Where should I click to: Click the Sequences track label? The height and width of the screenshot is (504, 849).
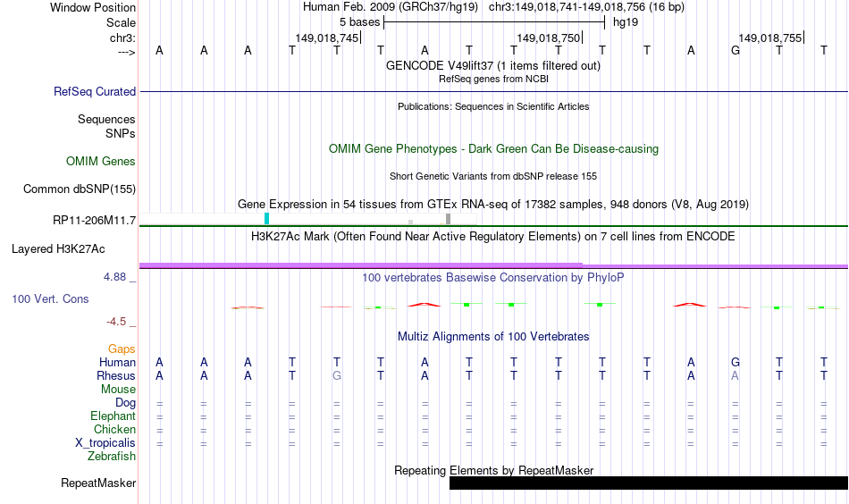106,119
